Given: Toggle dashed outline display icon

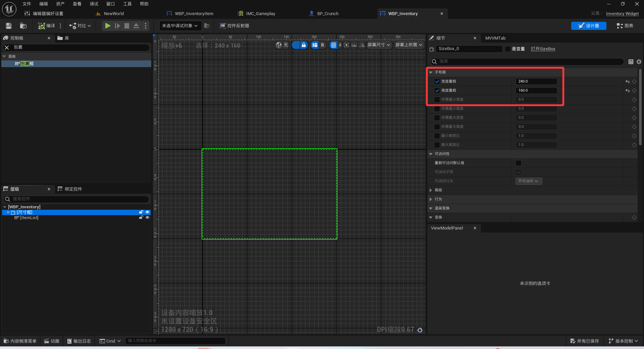Looking at the screenshot, I should (296, 45).
